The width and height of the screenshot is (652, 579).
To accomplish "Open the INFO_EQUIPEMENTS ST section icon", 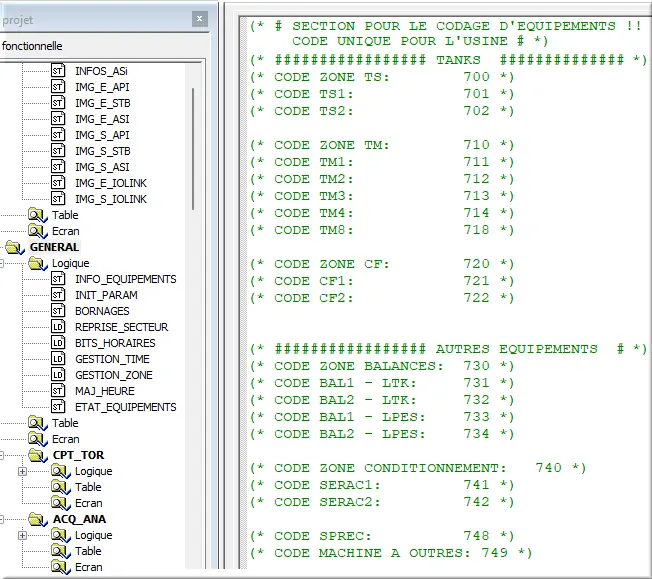I will 58,279.
